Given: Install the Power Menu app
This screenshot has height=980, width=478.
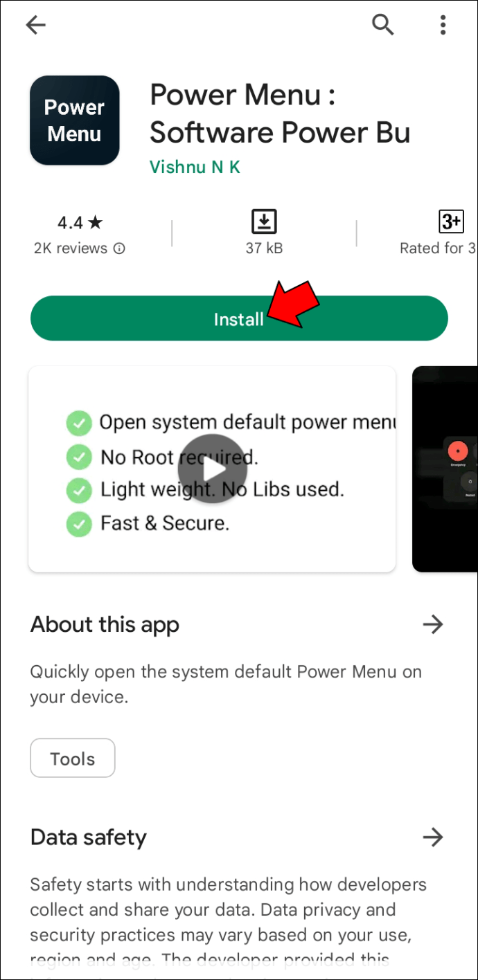Looking at the screenshot, I should coord(239,318).
